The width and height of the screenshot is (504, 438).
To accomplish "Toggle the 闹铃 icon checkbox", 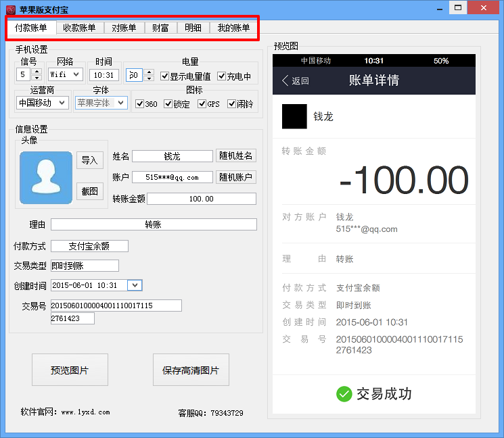I will pyautogui.click(x=231, y=103).
